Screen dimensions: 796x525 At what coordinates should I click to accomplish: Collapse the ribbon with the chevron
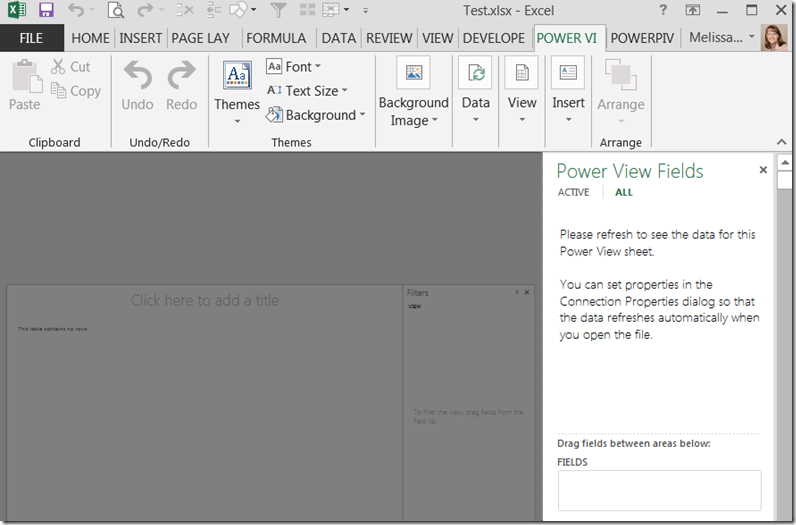[x=781, y=143]
